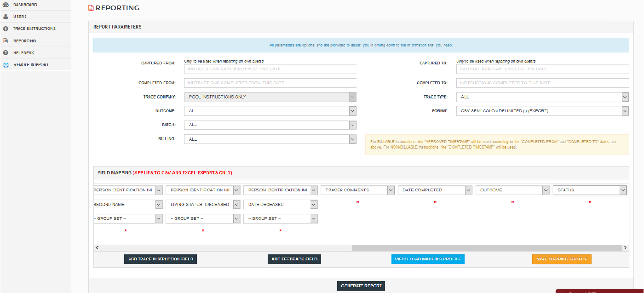
Task: Click the Remote Support icon
Action: click(x=6, y=65)
